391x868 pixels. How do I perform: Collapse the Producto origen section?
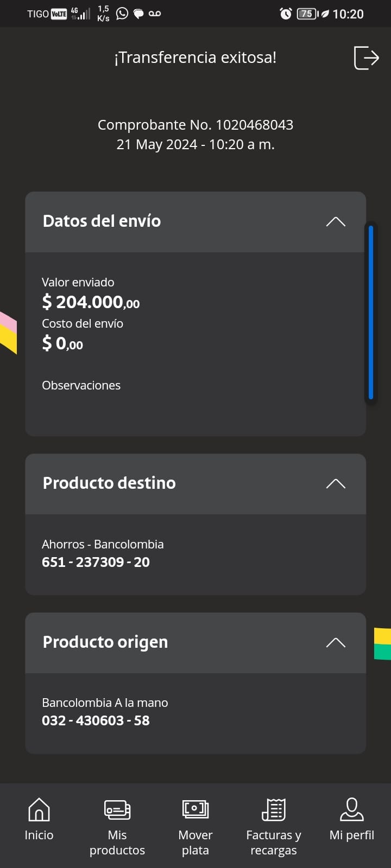coord(336,642)
